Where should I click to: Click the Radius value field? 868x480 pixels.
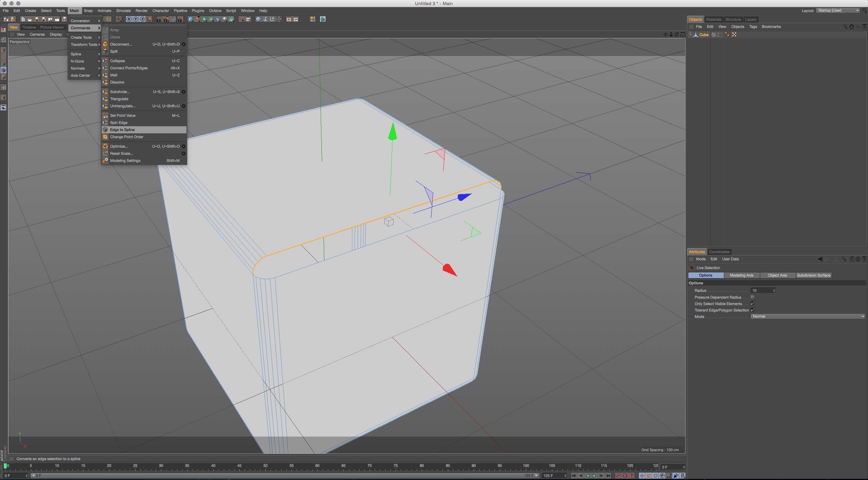[x=761, y=290]
